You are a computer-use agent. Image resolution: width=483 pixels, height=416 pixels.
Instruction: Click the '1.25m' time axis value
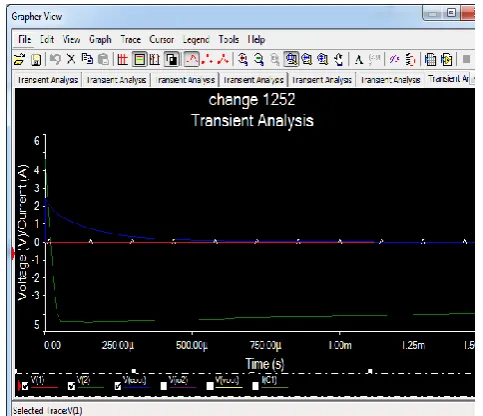[413, 345]
